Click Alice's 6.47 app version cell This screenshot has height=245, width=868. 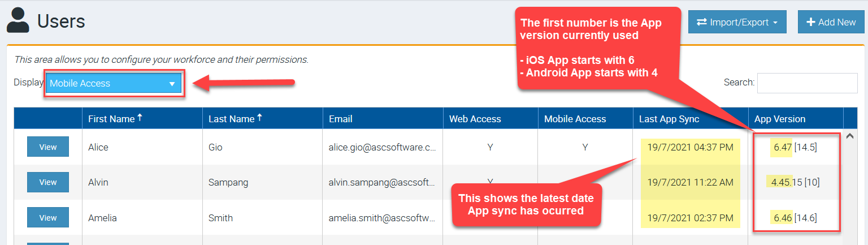click(x=795, y=147)
